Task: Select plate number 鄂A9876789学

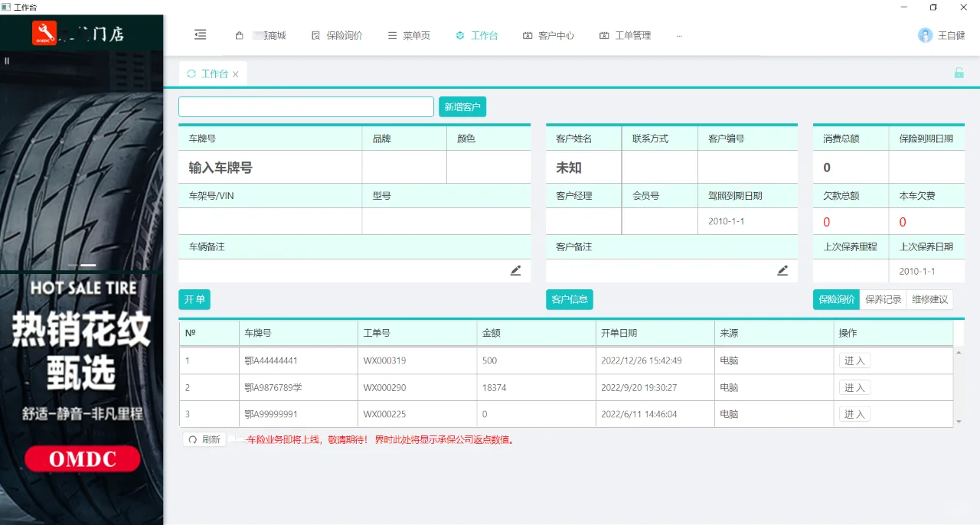Action: tap(273, 388)
